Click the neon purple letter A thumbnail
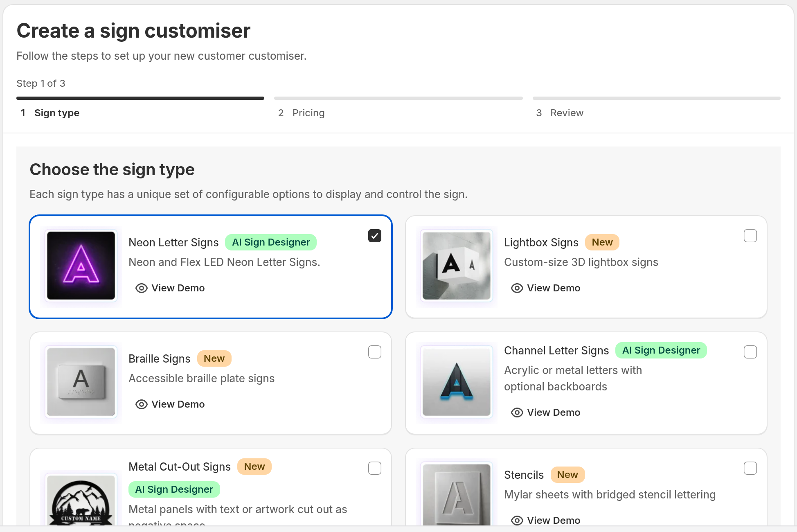 pos(81,266)
